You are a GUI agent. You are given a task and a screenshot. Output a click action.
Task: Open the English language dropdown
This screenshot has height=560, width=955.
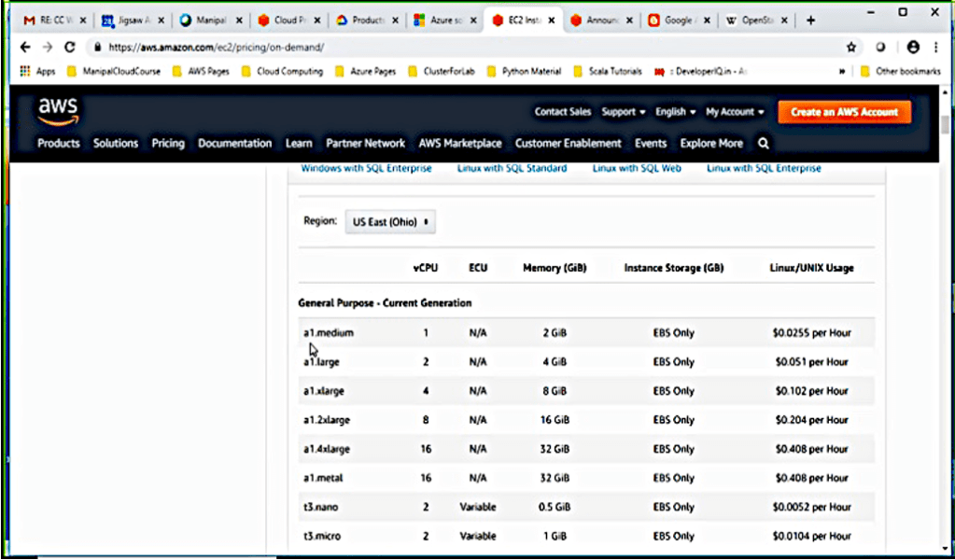pos(675,112)
